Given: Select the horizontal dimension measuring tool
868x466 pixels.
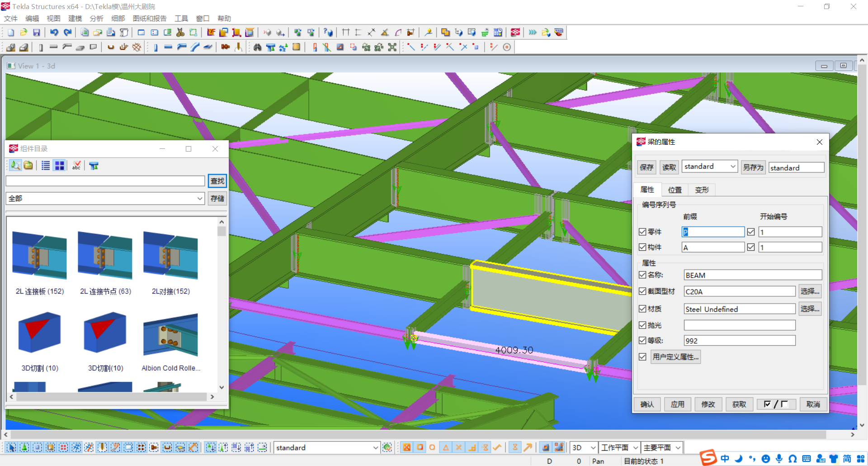Looking at the screenshot, I should point(346,33).
